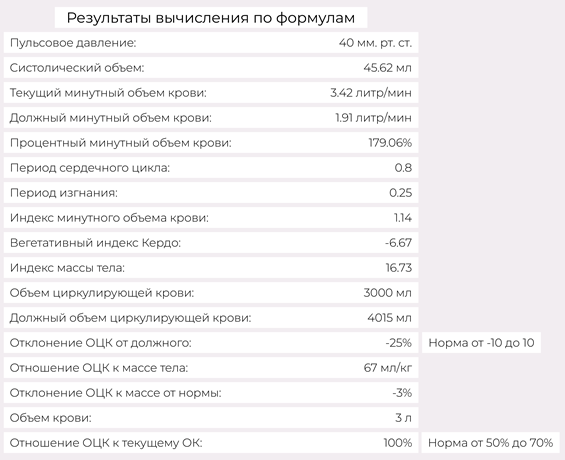Click the 1.91 литр/мин value
This screenshot has width=565, height=460.
373,118
